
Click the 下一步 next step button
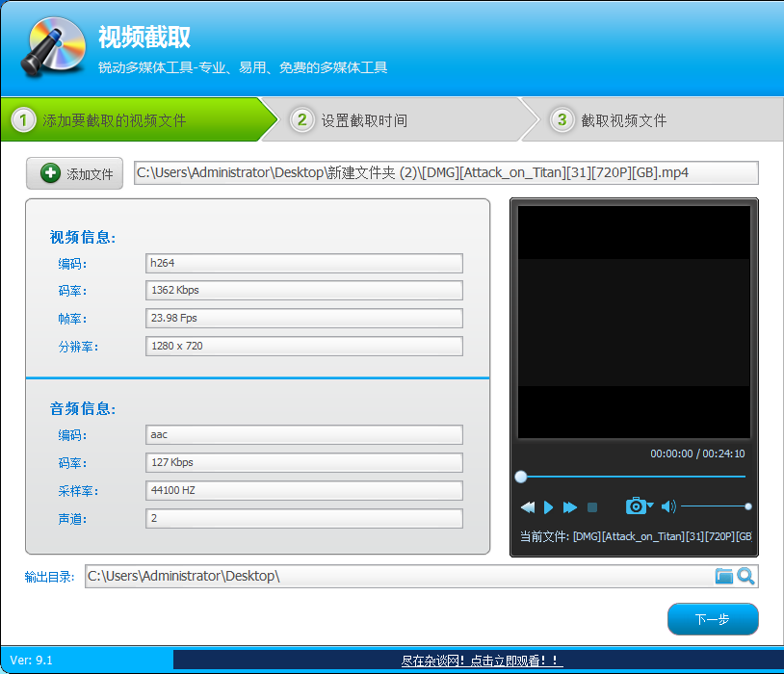(713, 619)
